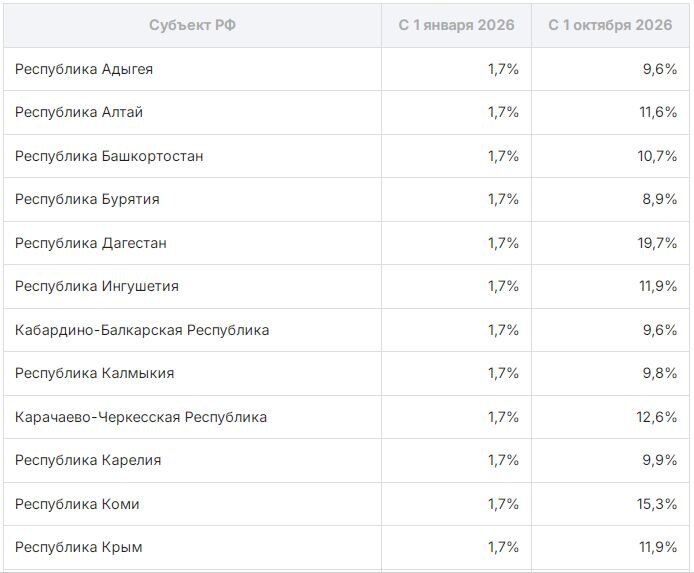
Task: Click the Республика Дагестан name cell
Action: click(x=91, y=243)
